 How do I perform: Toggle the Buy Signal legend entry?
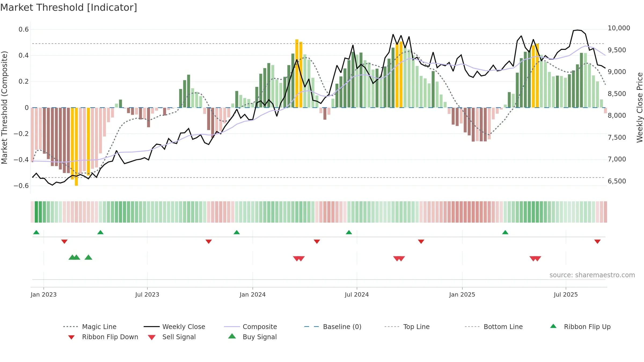point(252,337)
